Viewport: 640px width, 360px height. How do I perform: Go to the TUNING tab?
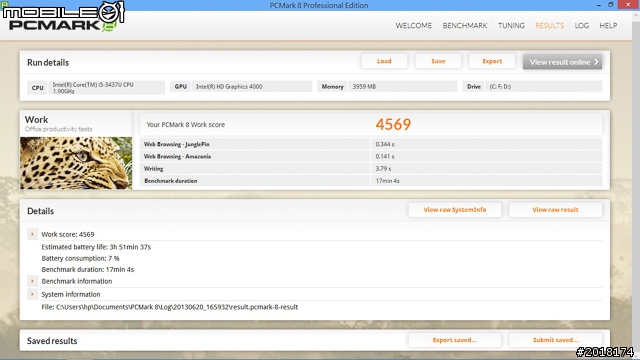point(511,25)
